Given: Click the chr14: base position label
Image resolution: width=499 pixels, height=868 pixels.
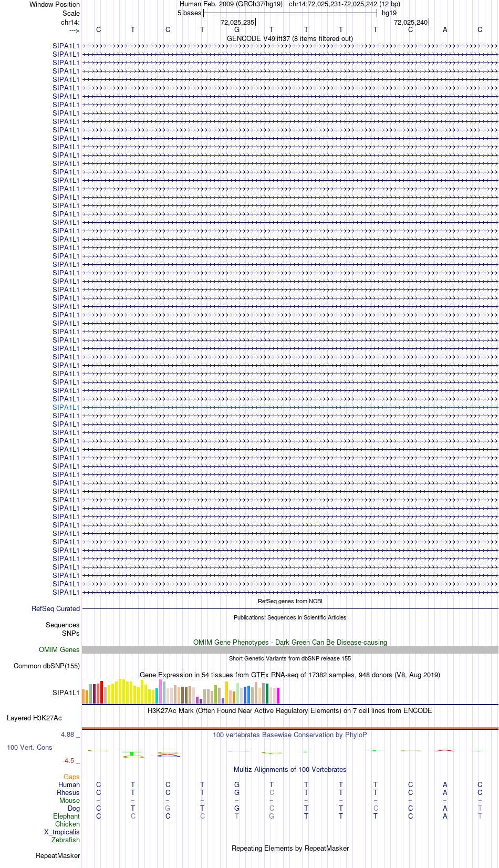Looking at the screenshot, I should (70, 23).
